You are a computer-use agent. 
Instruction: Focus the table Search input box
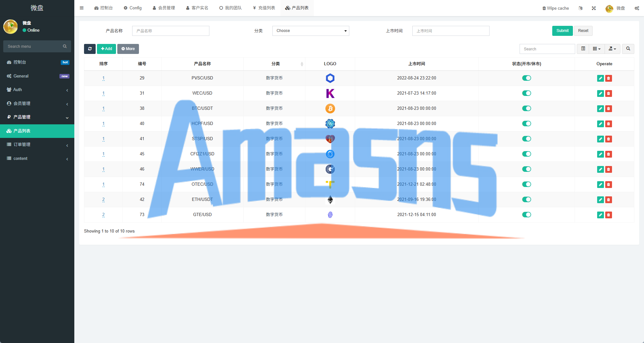pyautogui.click(x=547, y=49)
